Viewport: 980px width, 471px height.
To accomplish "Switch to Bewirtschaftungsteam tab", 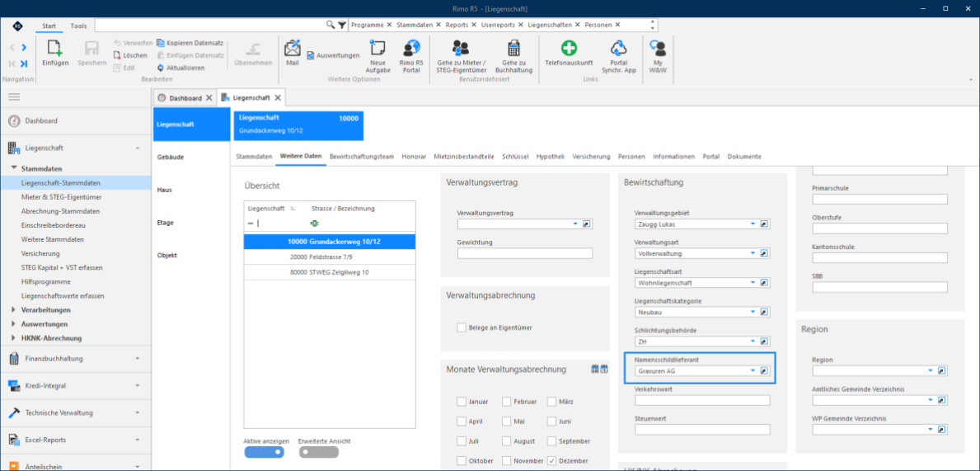I will tap(362, 157).
